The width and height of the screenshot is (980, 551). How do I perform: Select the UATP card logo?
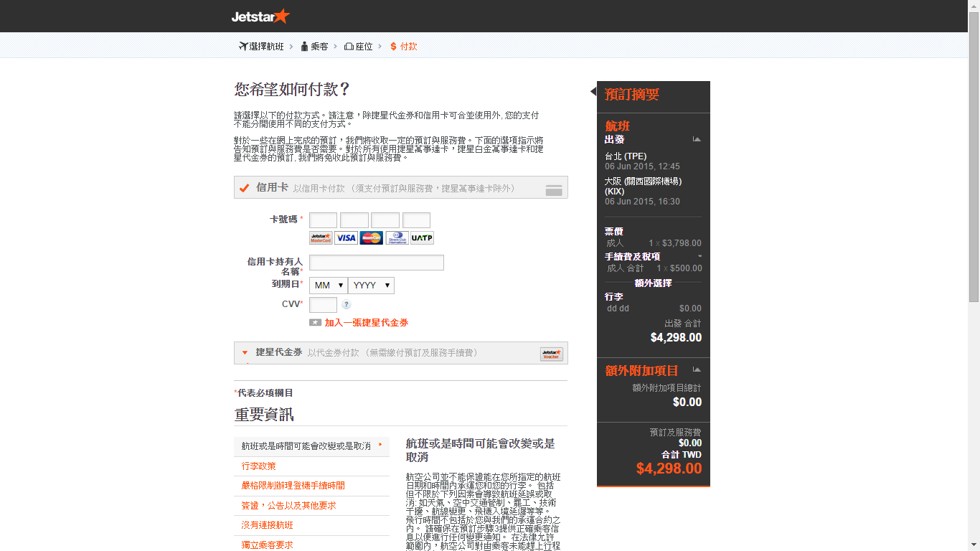422,238
